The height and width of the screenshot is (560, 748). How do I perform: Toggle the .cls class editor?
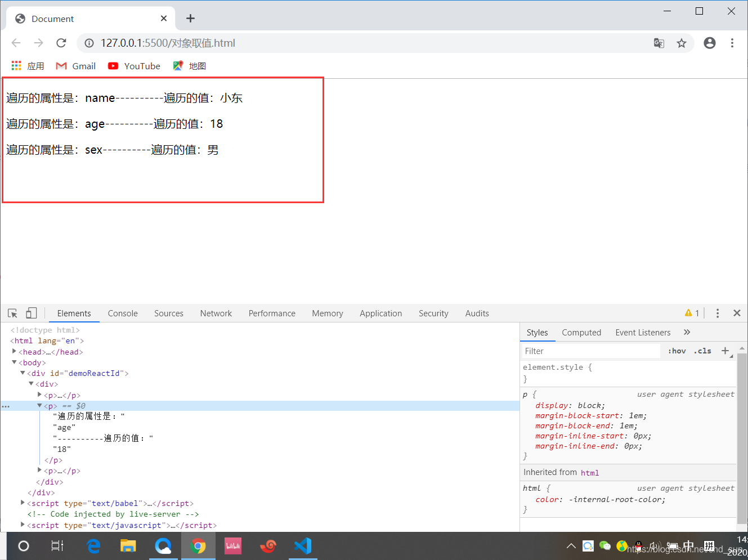tap(702, 351)
